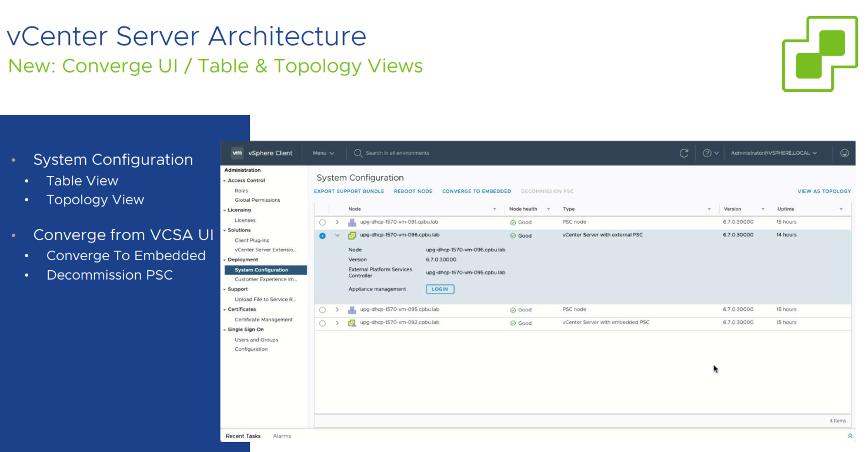868x452 pixels.
Task: Click Good health check icon for vm-095
Action: [x=513, y=310]
